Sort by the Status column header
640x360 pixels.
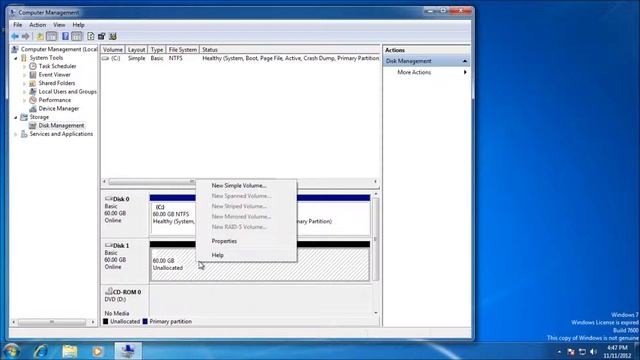click(289, 49)
